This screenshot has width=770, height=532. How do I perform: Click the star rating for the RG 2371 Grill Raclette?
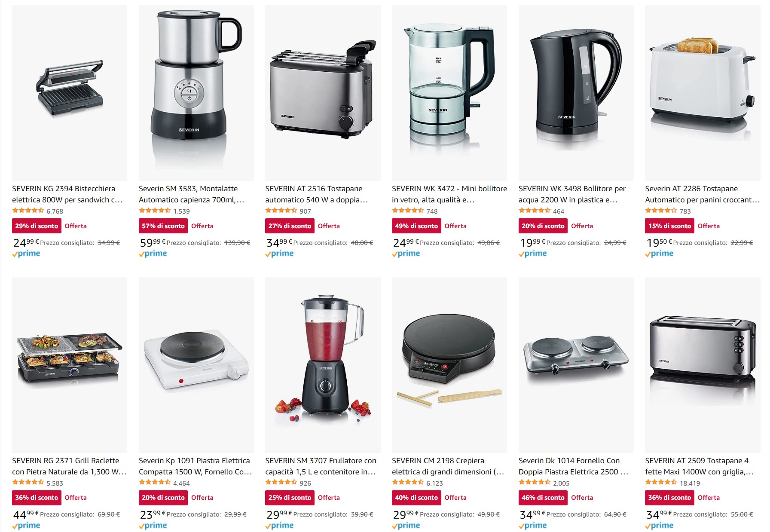click(x=28, y=483)
